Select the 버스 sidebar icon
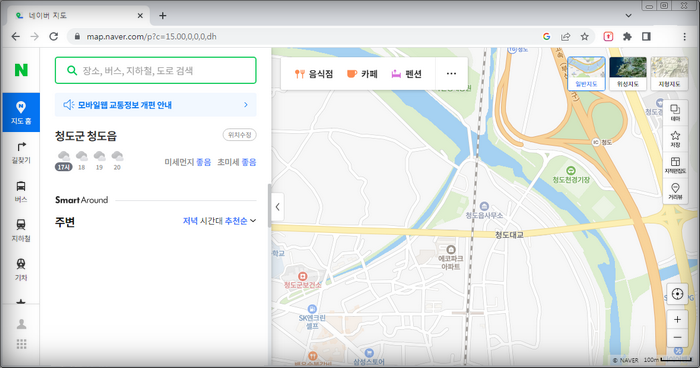The height and width of the screenshot is (368, 700). [x=21, y=192]
